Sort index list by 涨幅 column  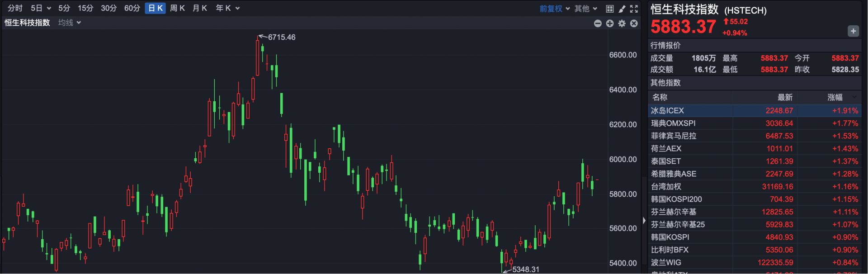[835, 97]
